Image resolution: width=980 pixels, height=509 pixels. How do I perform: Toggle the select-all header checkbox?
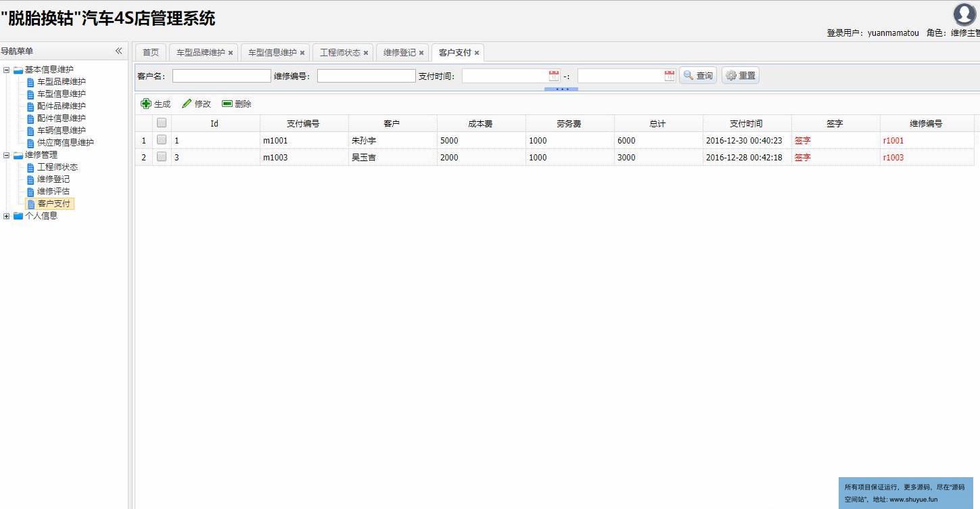pos(162,123)
